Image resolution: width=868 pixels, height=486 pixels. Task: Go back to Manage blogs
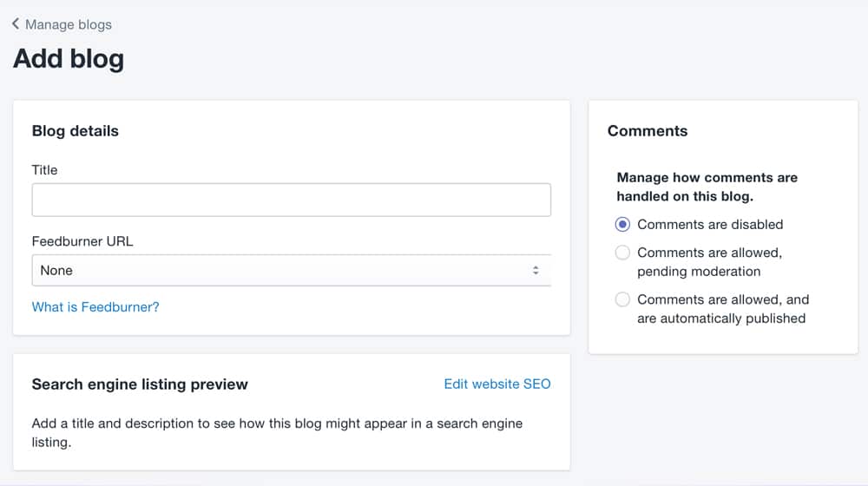click(68, 24)
